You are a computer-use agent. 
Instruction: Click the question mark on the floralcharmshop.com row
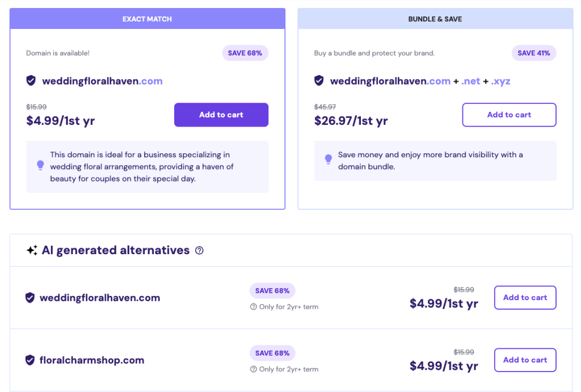pyautogui.click(x=253, y=369)
